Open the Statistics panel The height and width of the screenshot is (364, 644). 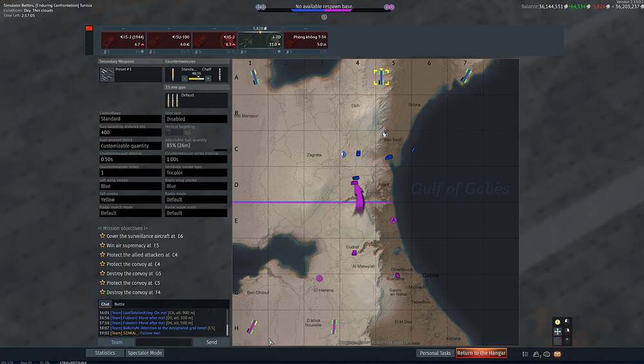point(105,353)
